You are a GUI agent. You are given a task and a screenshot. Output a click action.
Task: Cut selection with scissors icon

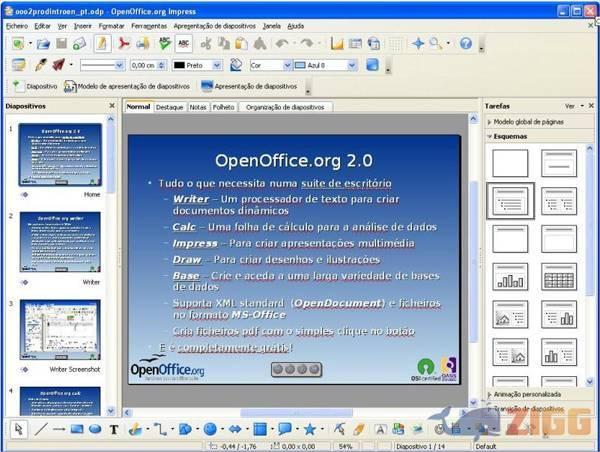click(206, 44)
